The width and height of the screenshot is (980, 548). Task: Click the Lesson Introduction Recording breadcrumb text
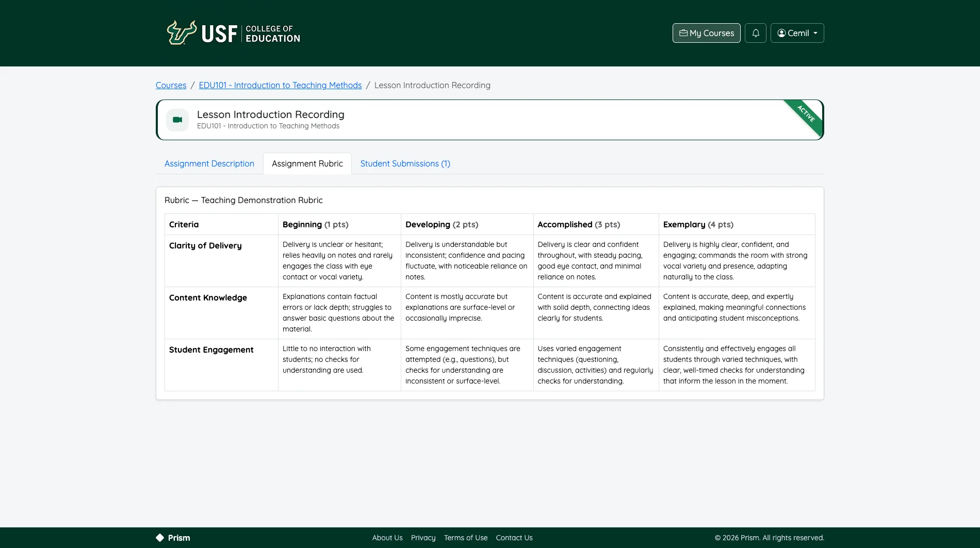pyautogui.click(x=432, y=85)
